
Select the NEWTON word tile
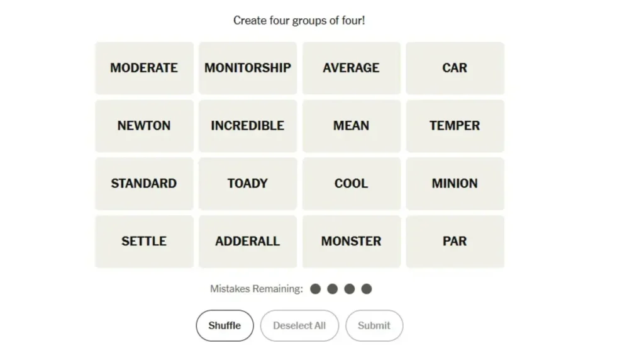pyautogui.click(x=144, y=126)
